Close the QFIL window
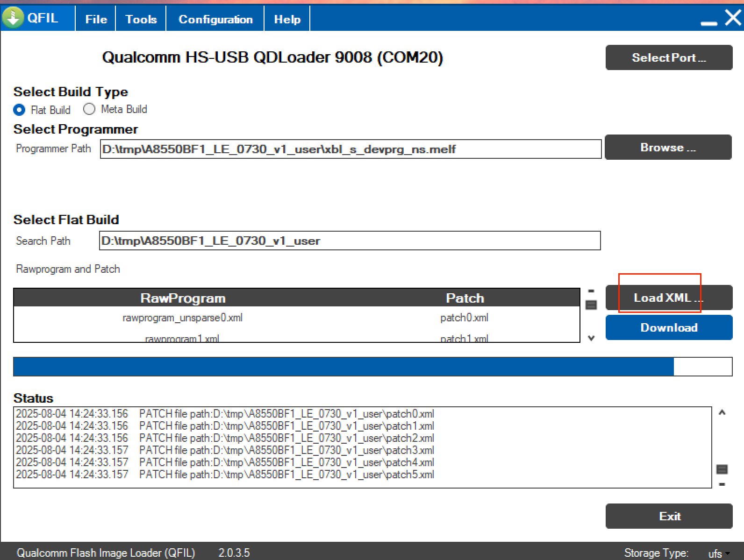Image resolution: width=744 pixels, height=560 pixels. click(x=733, y=18)
